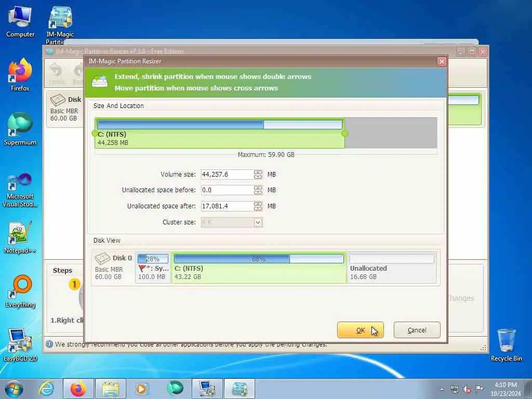Open the Windows Start menu
The image size is (532, 399).
point(14,389)
